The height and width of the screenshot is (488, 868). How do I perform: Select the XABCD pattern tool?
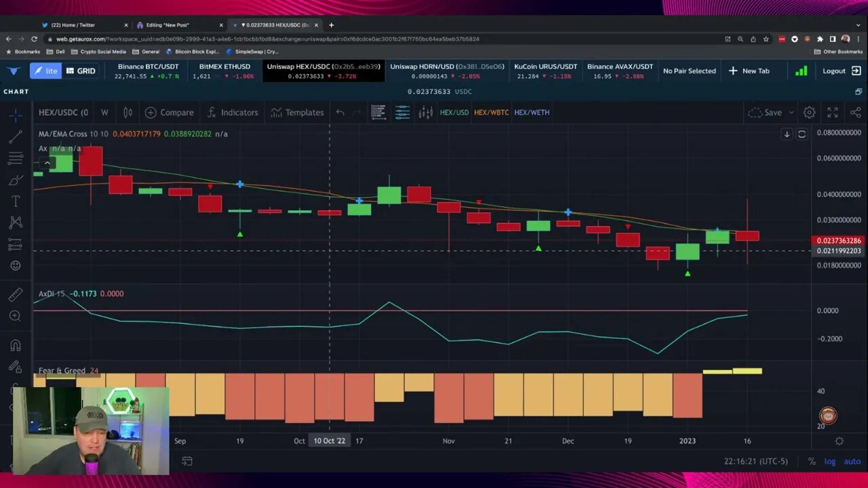pyautogui.click(x=15, y=222)
